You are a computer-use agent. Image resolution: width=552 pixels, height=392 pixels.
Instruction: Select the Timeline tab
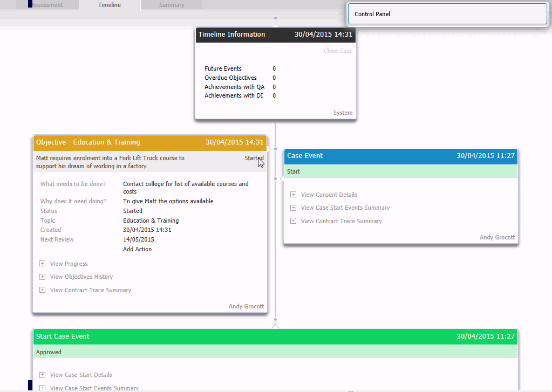point(110,5)
